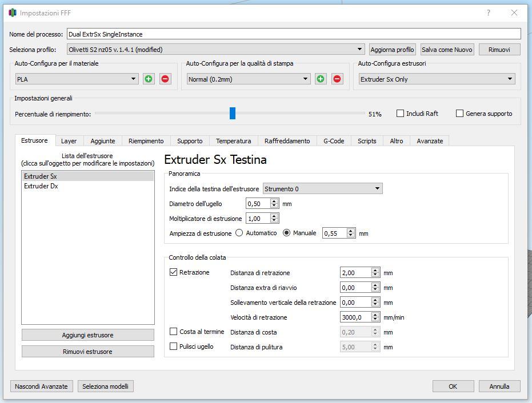The image size is (532, 403).
Task: Increase Velocità di retrazione with up arrow
Action: pos(375,315)
